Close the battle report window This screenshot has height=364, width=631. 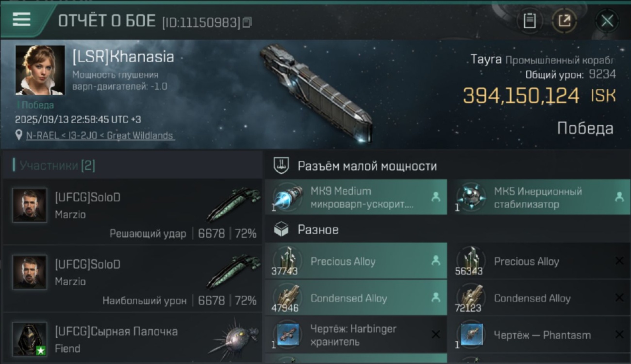tap(607, 21)
